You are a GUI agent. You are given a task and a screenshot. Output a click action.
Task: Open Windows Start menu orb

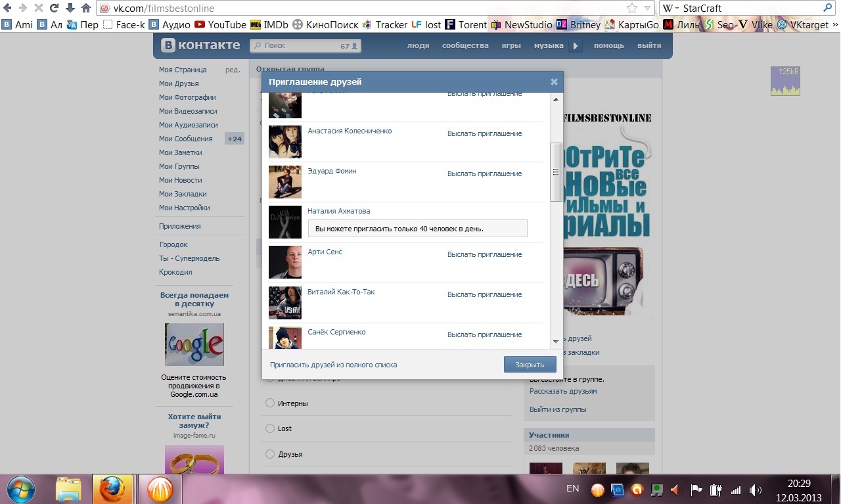20,488
